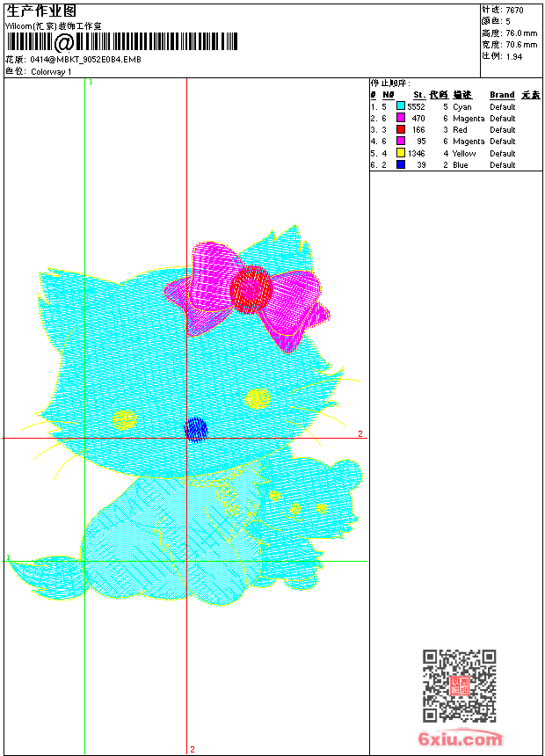Select the Magenta swatch beside 95 stitches

pos(400,141)
